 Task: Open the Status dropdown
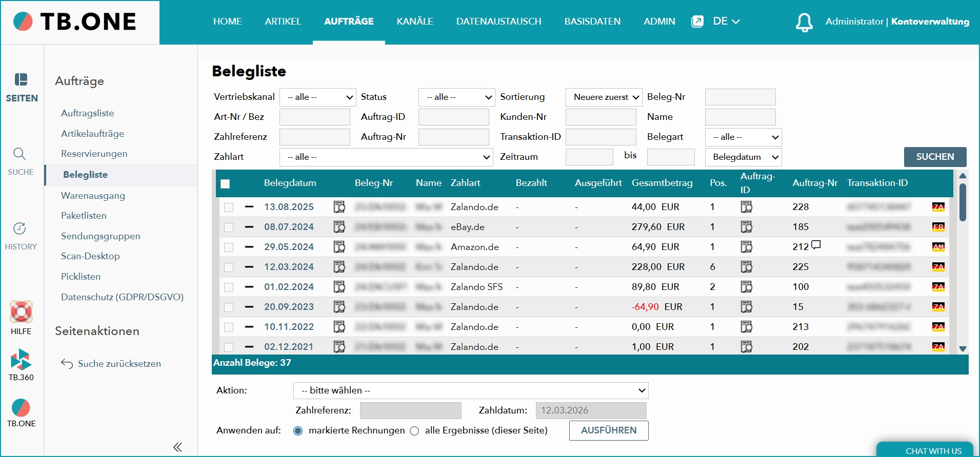[x=457, y=97]
